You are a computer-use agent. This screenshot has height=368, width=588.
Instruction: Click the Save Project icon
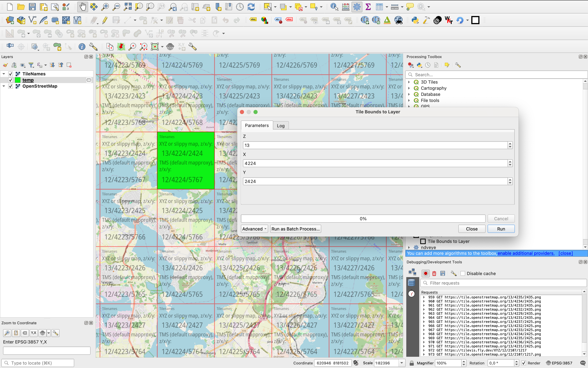(x=32, y=7)
